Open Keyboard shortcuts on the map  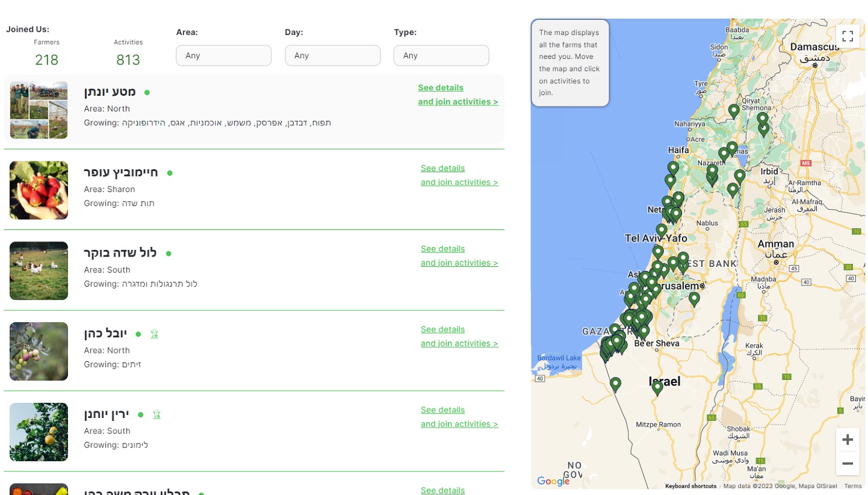point(690,486)
